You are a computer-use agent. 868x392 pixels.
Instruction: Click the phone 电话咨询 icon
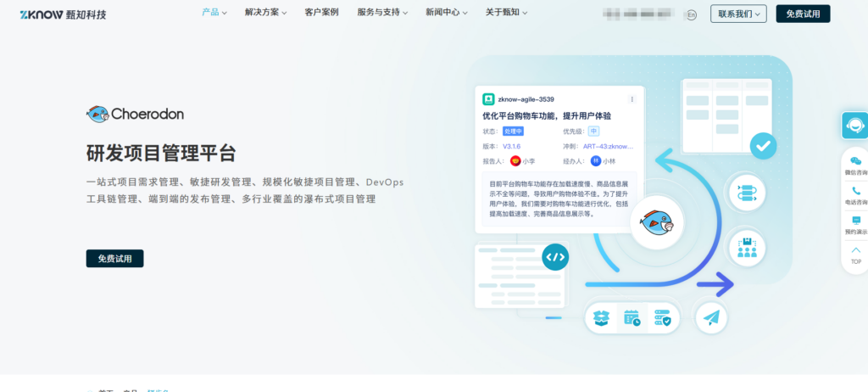(x=856, y=191)
